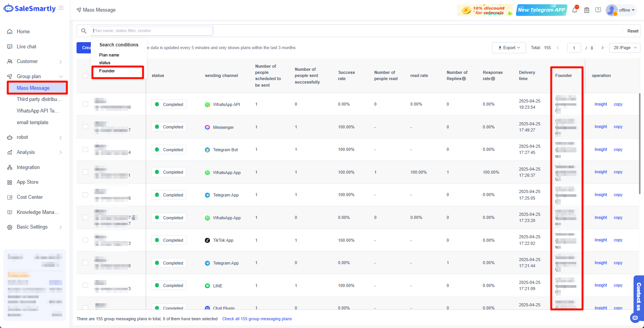Click the help question mark icon
Screen dimensions: 644x328
click(598, 10)
